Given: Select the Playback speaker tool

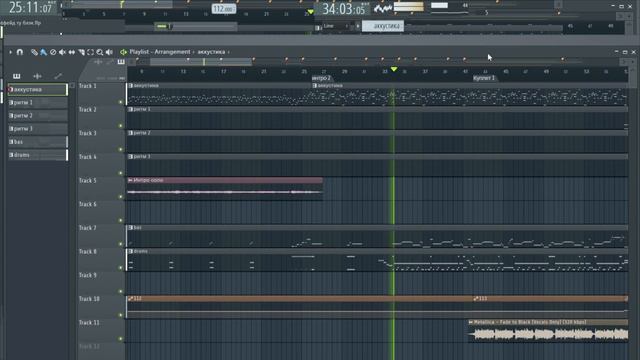Looking at the screenshot, I should coord(109,52).
